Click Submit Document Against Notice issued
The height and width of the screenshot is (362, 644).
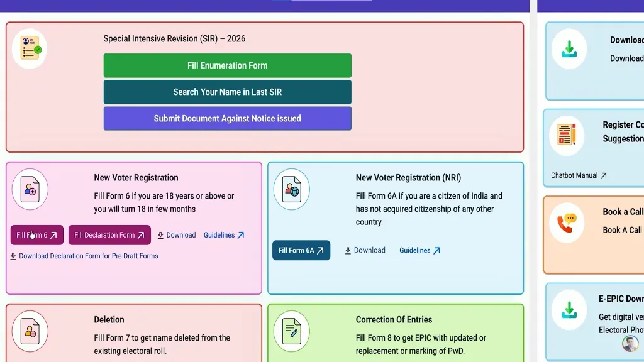tap(227, 119)
